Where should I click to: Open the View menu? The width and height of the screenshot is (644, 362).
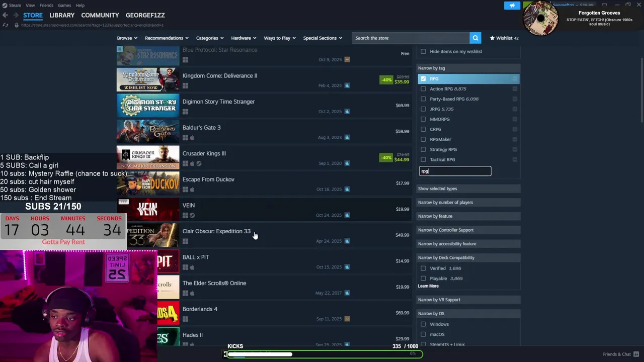(x=30, y=5)
